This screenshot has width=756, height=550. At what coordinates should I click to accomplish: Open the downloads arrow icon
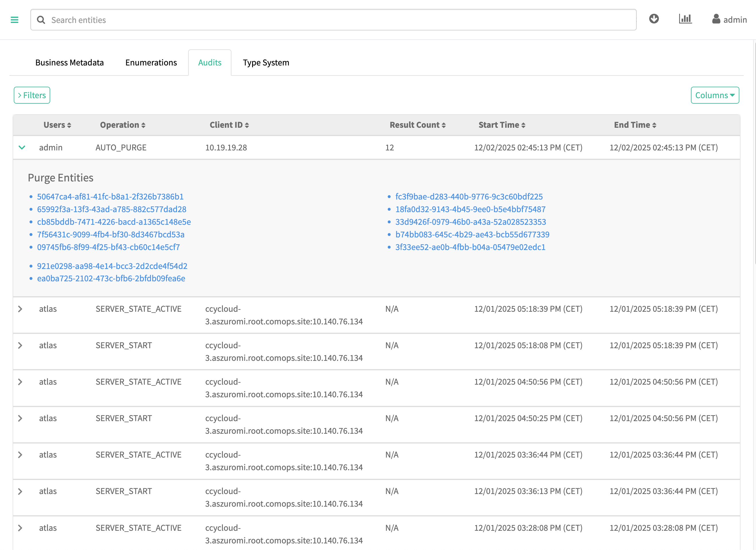tap(654, 19)
